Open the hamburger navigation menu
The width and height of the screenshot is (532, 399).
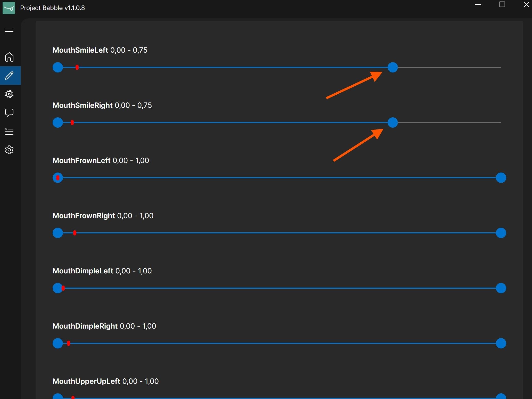(x=9, y=31)
